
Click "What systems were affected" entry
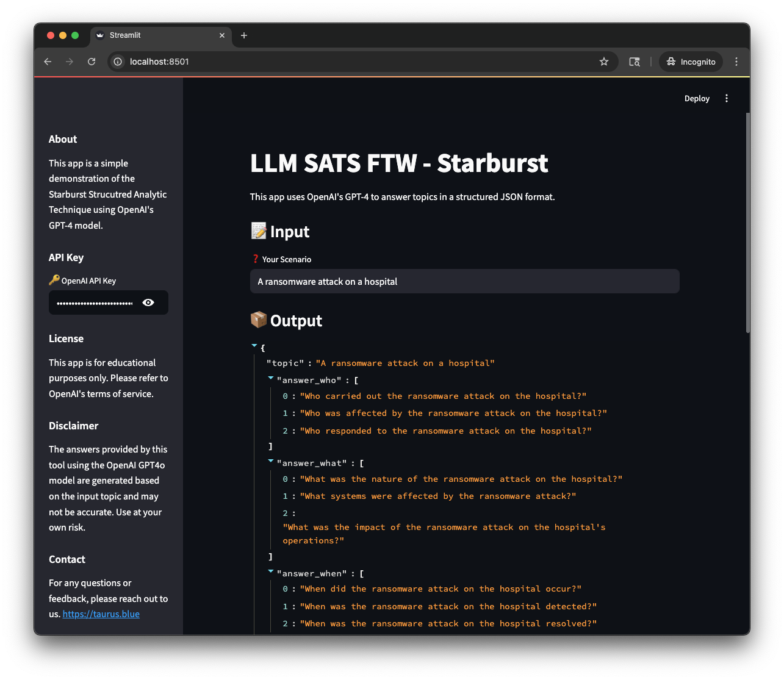(438, 496)
